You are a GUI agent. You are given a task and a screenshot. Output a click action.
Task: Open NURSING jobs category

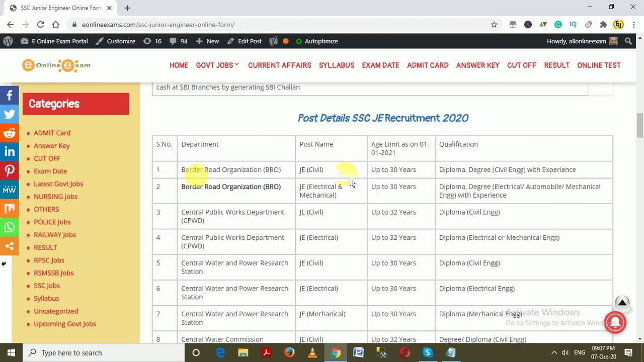click(x=55, y=197)
